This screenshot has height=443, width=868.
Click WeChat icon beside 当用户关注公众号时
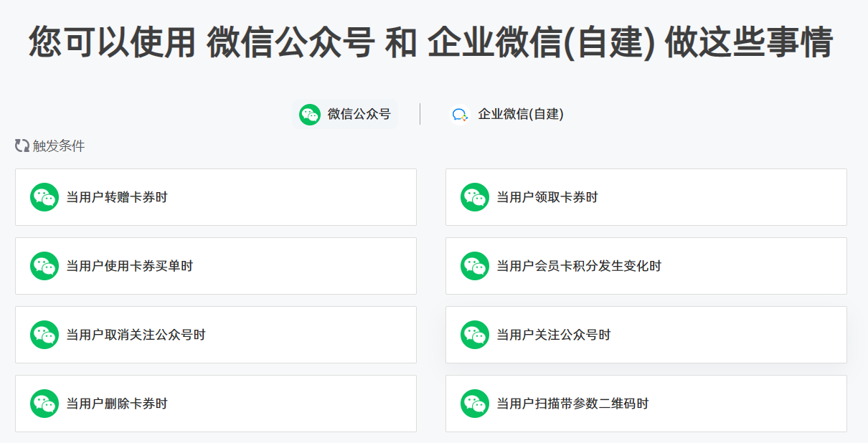[475, 335]
